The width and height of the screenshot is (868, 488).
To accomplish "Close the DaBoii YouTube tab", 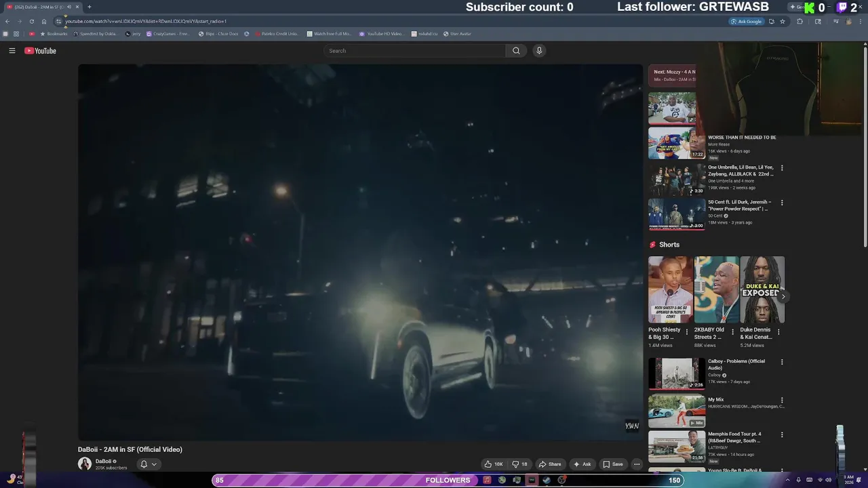I will (x=77, y=7).
